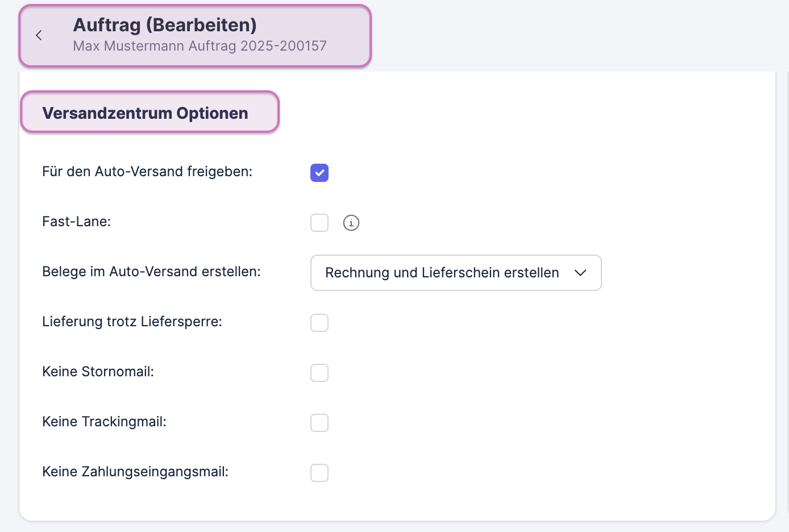Click the Max Mustermann Auftrag 2025-200157 subtitle
This screenshot has height=532, width=789.
click(x=200, y=46)
